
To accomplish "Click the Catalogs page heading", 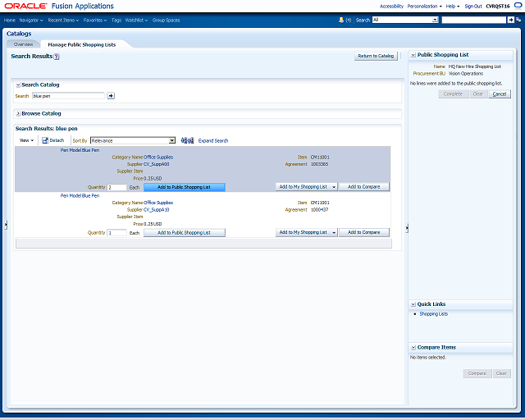I will tap(19, 34).
